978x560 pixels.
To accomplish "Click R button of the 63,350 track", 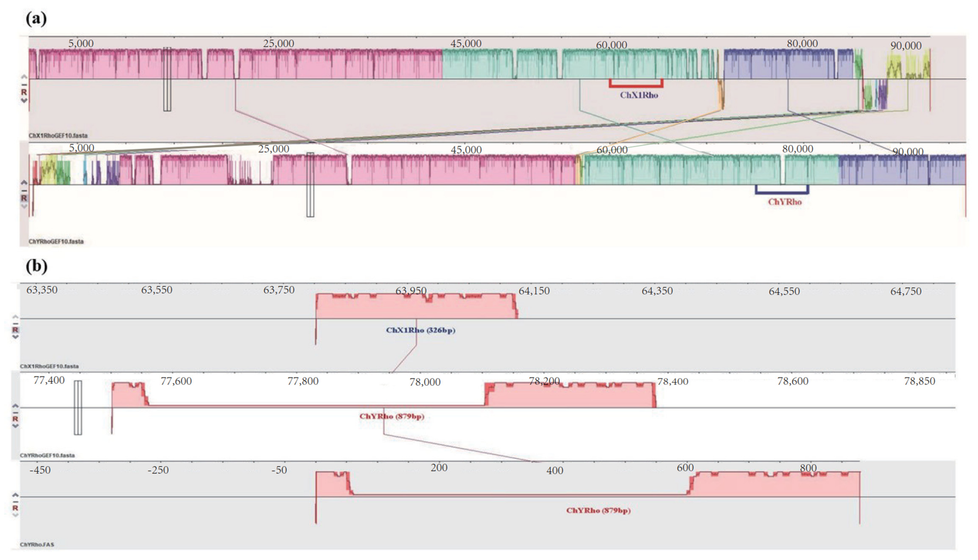I will [x=15, y=330].
